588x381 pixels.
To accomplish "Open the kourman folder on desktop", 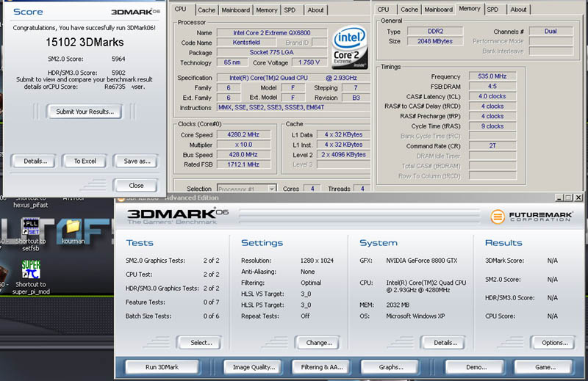I will (73, 227).
